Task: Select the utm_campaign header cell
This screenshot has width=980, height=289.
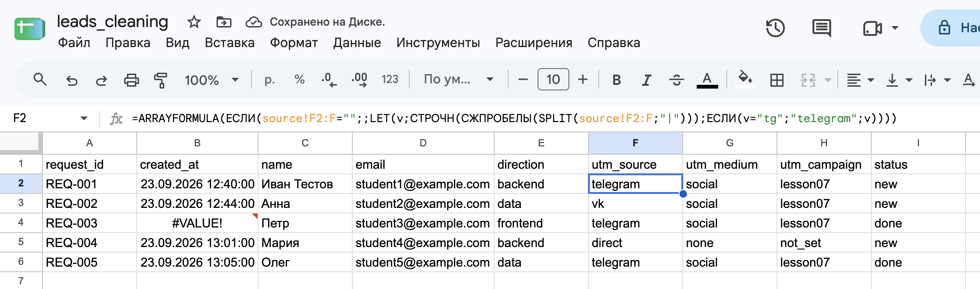Action: (x=824, y=165)
